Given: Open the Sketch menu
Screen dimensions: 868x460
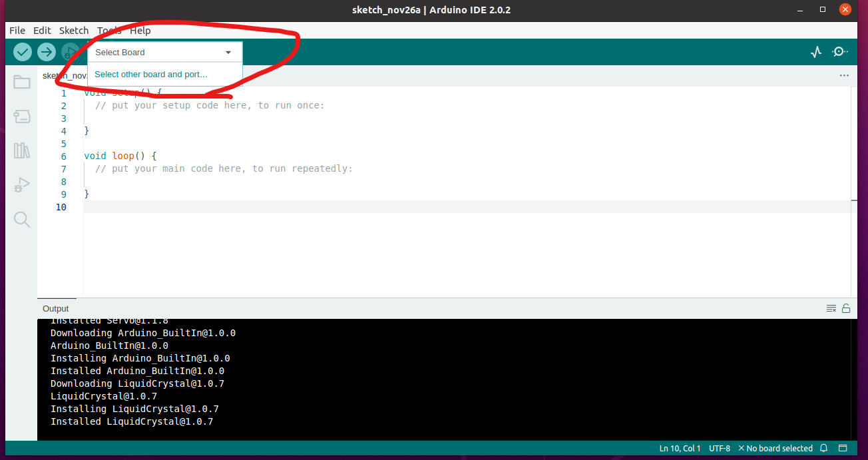Looking at the screenshot, I should 74,31.
